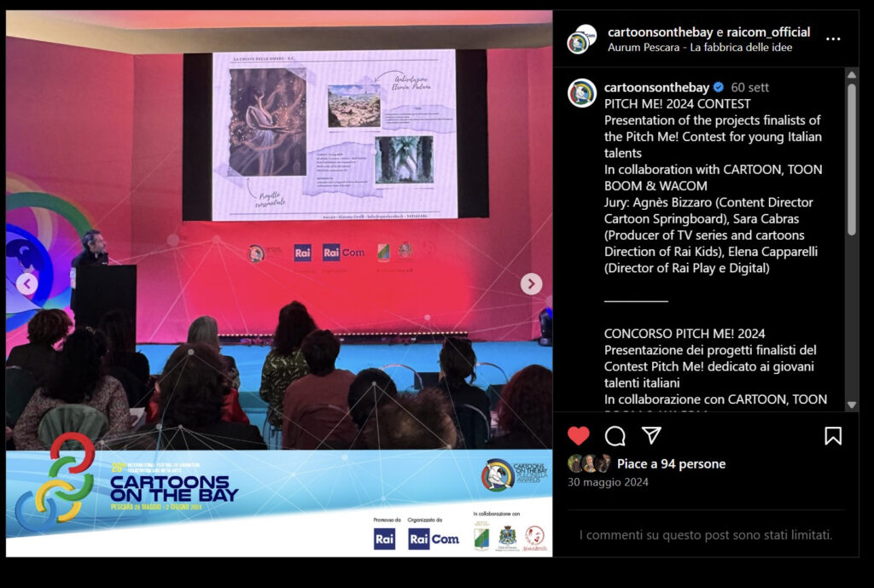The image size is (874, 588).
Task: Unlike the post with the red heart
Action: tap(579, 436)
